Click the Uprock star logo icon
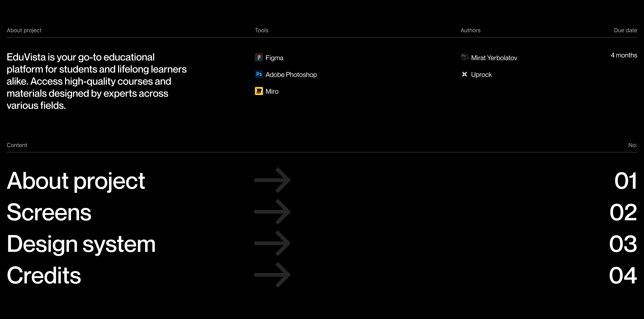The width and height of the screenshot is (644, 319). 464,74
